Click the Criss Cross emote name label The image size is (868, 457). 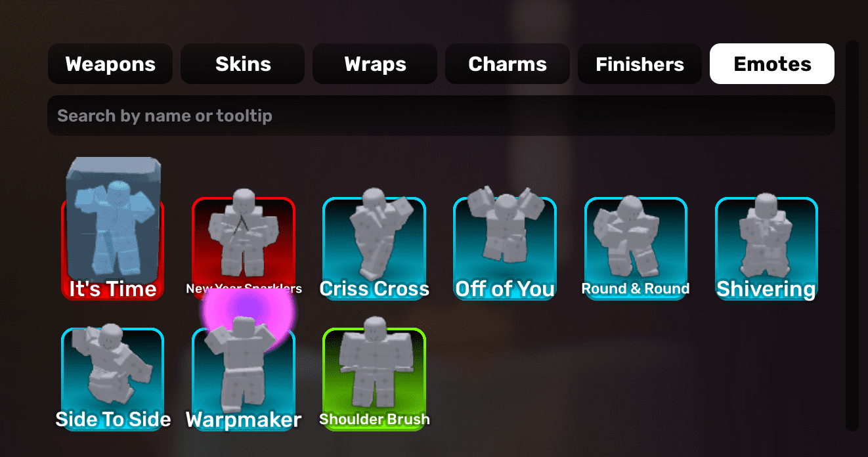click(374, 289)
